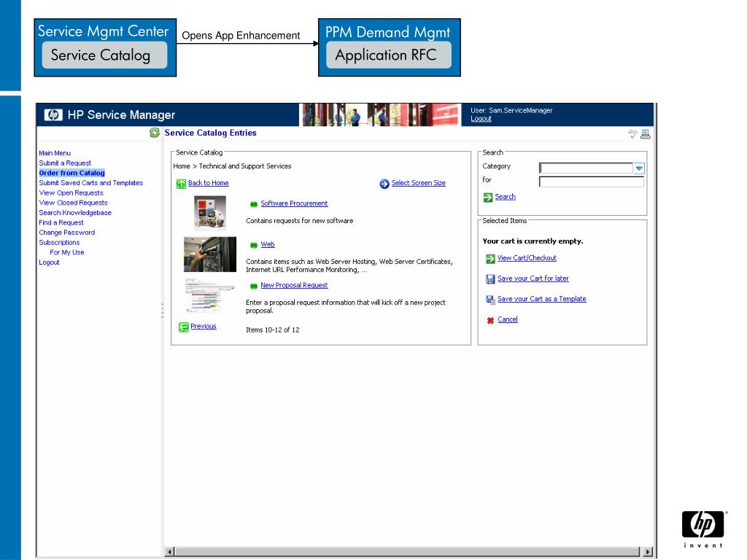The height and width of the screenshot is (560, 747).
Task: Click the 'Your cart is currently empty.' message
Action: [x=533, y=241]
